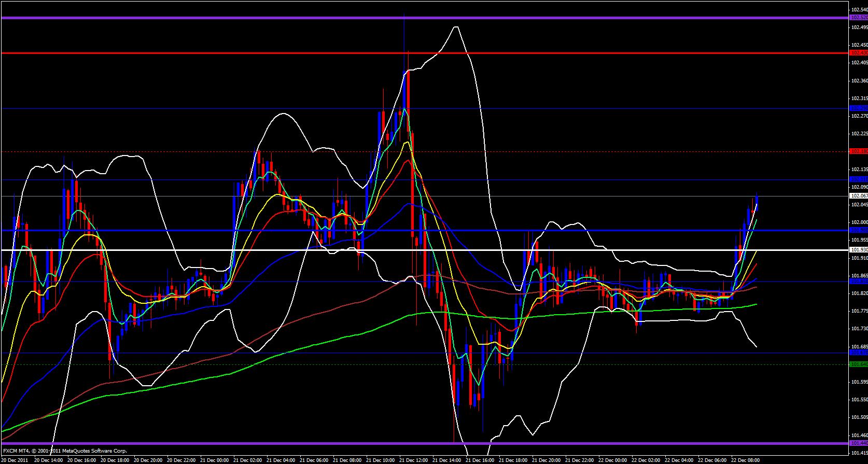This screenshot has height=464, width=868.
Task: Click the current price tag 102.067
Action: coord(859,196)
